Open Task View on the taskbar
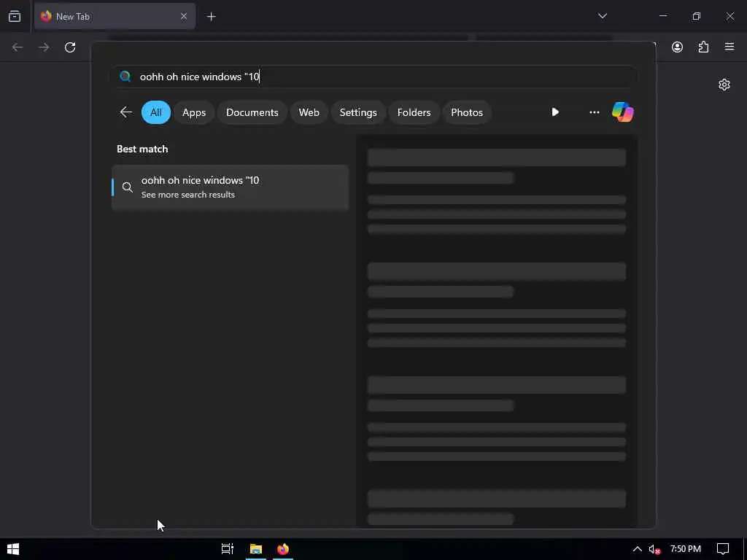This screenshot has width=747, height=560. [228, 549]
